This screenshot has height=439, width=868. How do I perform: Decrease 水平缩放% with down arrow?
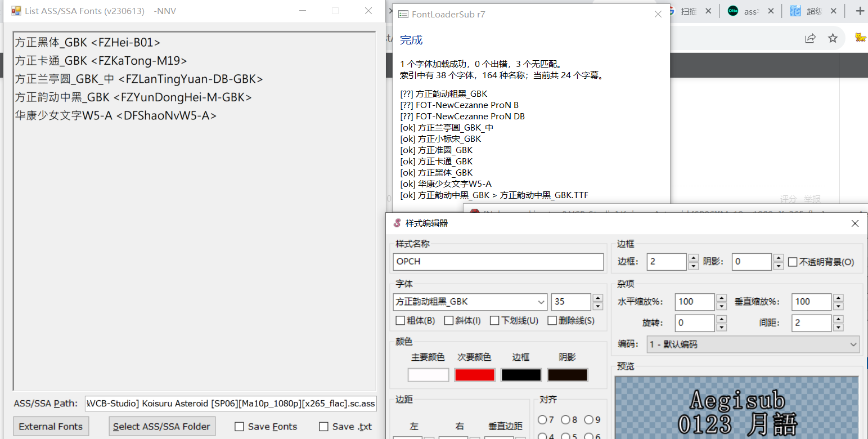pos(722,306)
